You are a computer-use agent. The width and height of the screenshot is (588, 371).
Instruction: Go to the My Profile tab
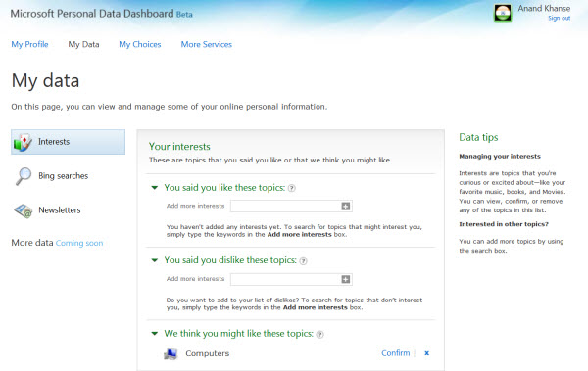click(x=29, y=45)
